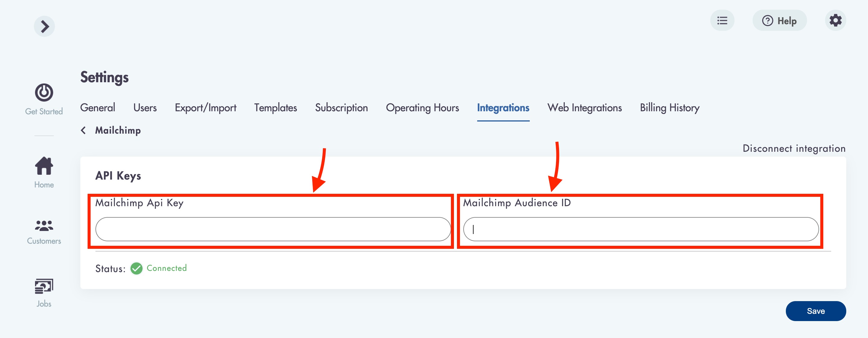
Task: Select the Subscription tab
Action: tap(341, 108)
